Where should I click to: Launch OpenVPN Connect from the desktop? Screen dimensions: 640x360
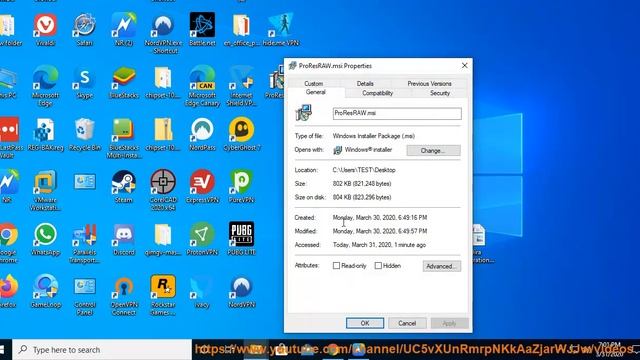[124, 296]
